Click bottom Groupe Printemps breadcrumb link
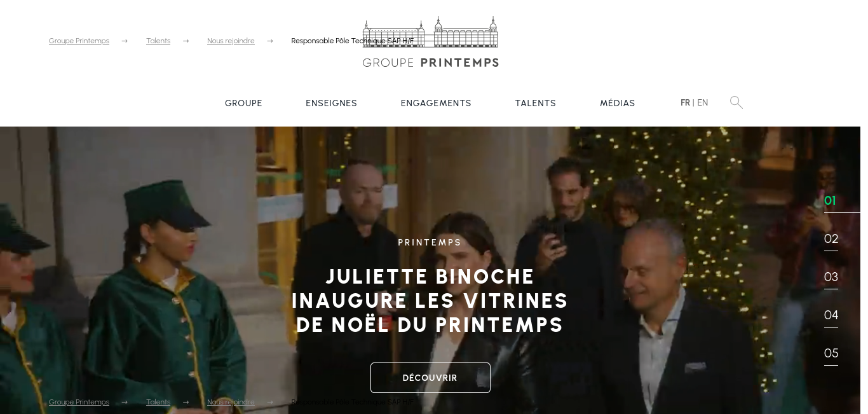 coord(79,402)
